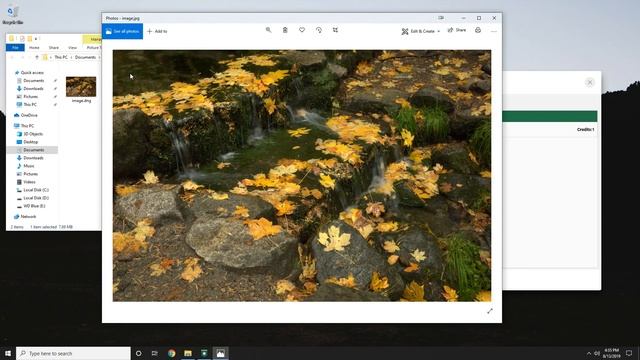Click the Back arrow in File Explorer
The height and width of the screenshot is (360, 640).
pos(12,58)
